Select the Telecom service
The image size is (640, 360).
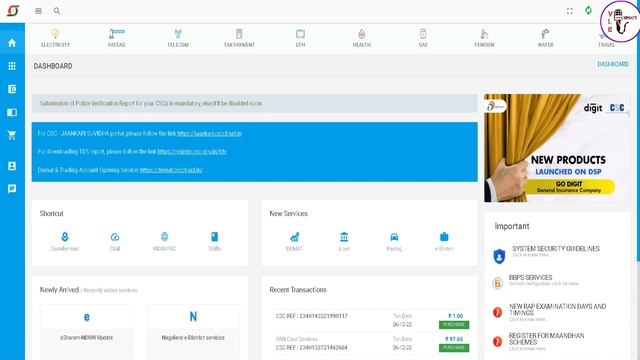[178, 38]
